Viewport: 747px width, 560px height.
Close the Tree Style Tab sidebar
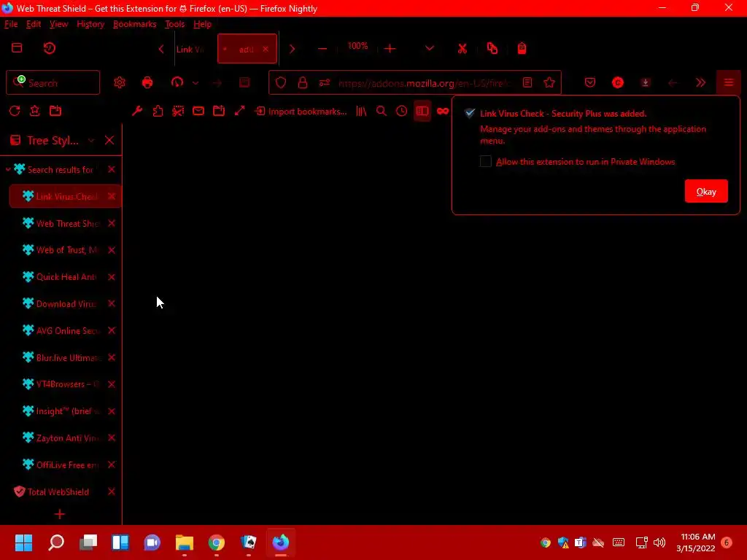coord(109,140)
